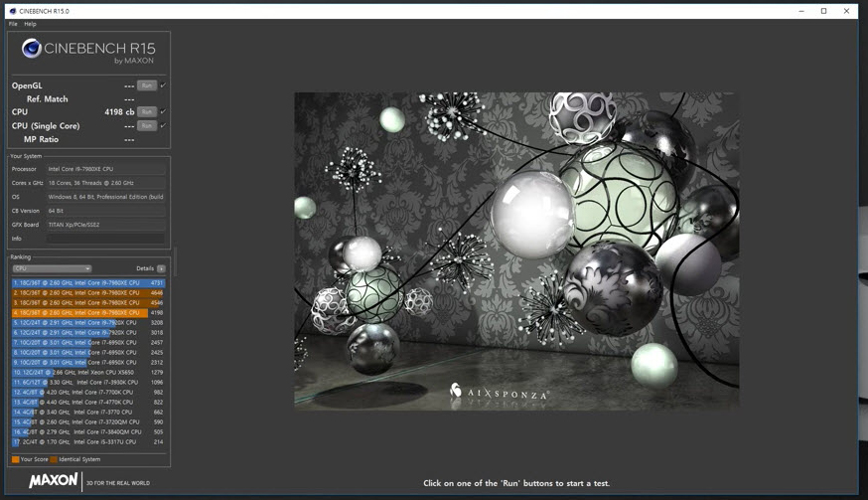Click the MP Ratio label
Screen dimensions: 868x500
pyautogui.click(x=41, y=140)
